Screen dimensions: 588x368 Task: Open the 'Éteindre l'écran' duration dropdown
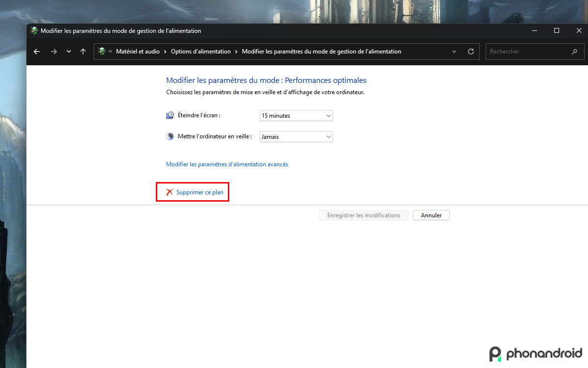[x=296, y=115]
